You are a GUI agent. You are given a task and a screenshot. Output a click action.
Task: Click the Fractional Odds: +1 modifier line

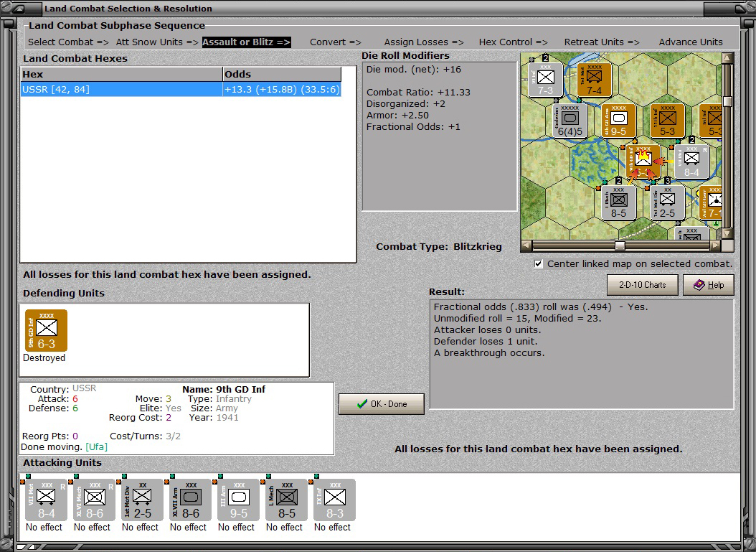click(413, 127)
